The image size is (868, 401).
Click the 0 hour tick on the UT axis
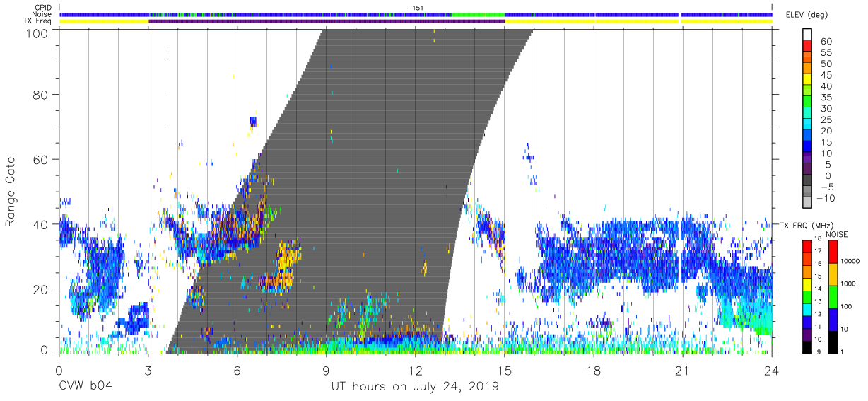tap(58, 370)
